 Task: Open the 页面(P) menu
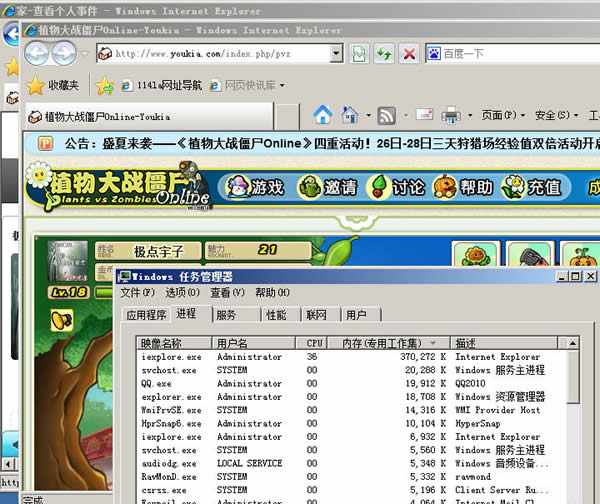pos(503,115)
